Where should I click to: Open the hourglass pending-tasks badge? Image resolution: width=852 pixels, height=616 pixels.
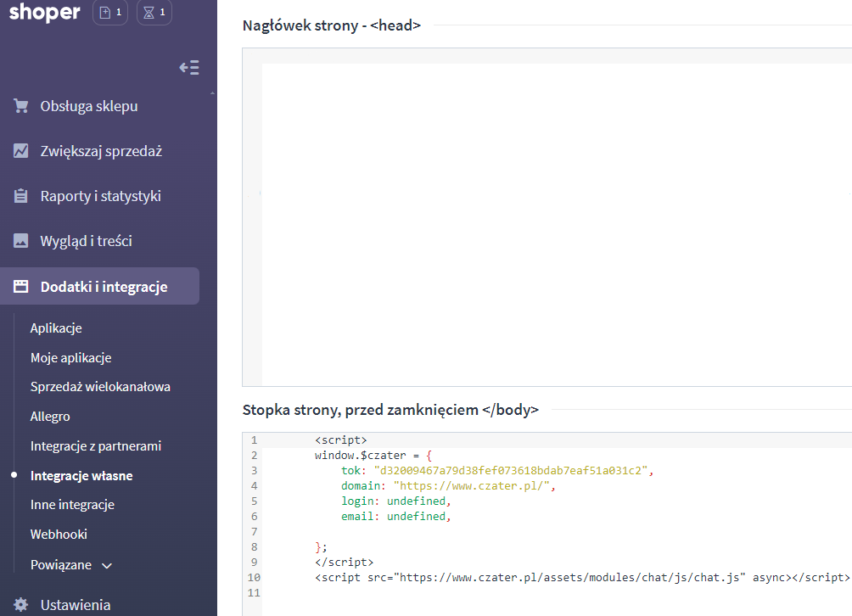[x=154, y=13]
